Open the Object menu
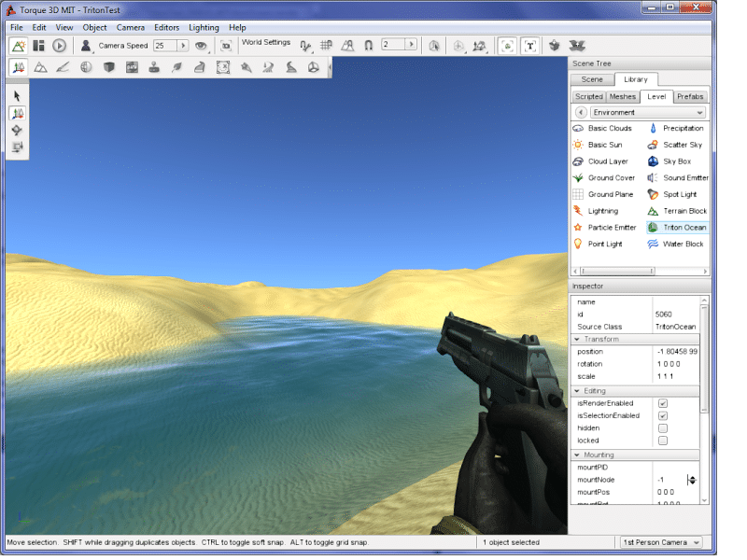747x560 pixels. point(94,28)
